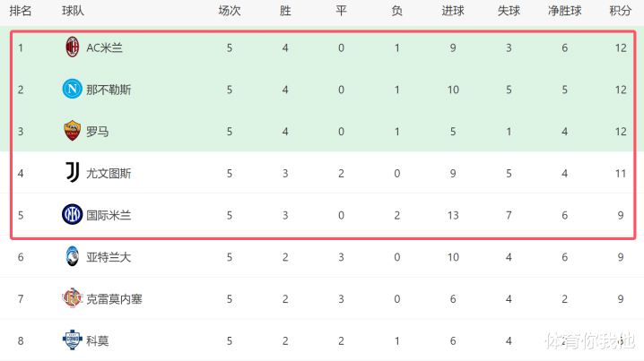Click the Atalanta club logo
This screenshot has width=644, height=361.
coord(72,256)
